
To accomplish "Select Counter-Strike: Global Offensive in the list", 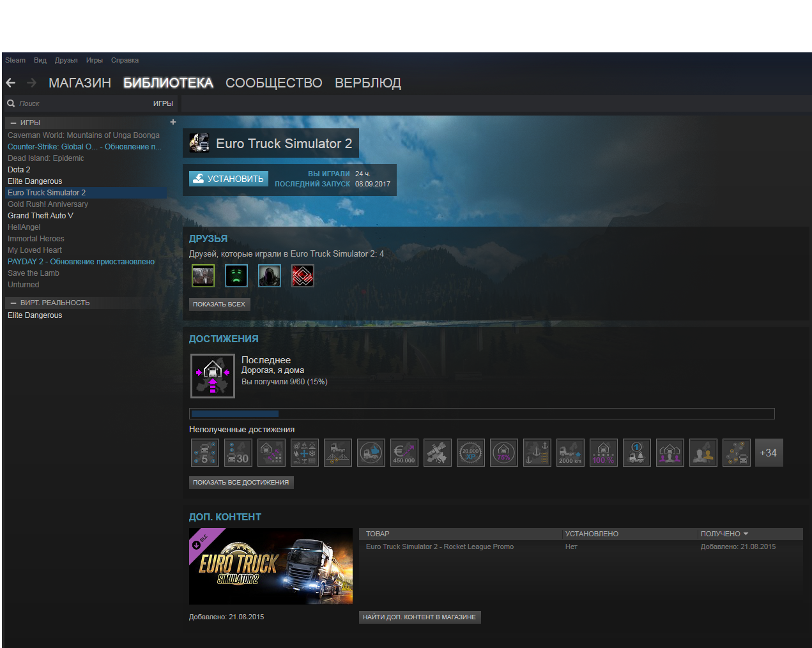I will point(84,147).
